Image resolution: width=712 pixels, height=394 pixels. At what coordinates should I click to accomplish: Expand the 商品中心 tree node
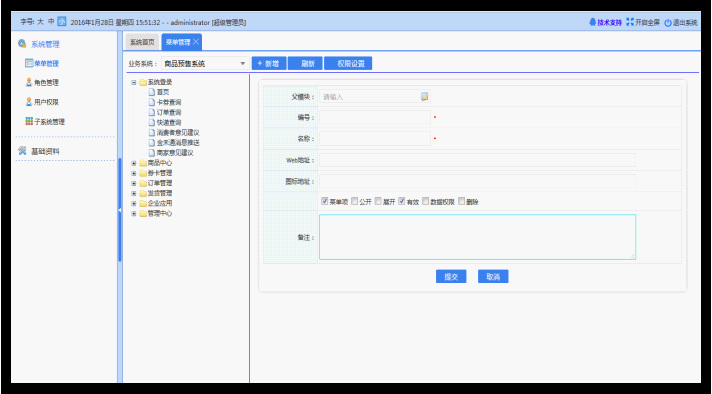[134, 163]
